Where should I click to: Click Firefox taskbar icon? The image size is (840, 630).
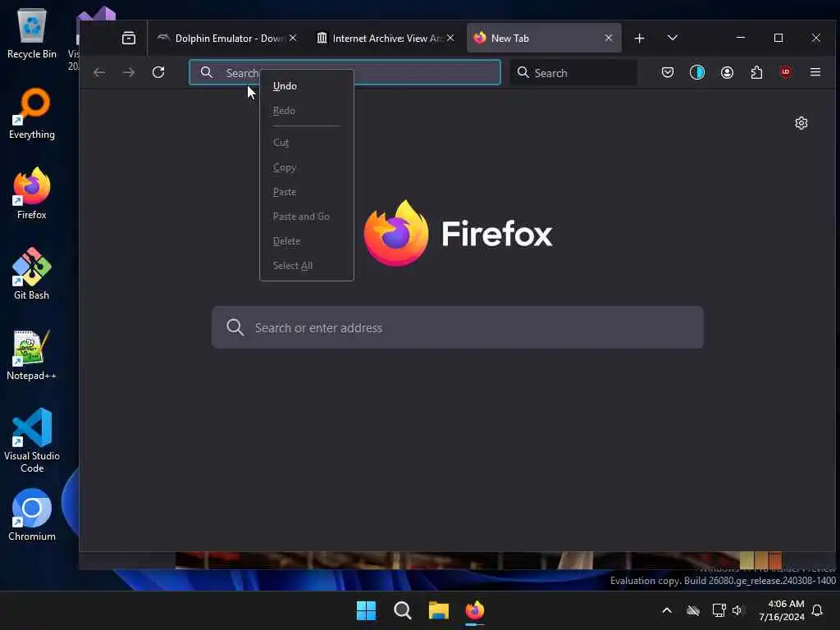[475, 610]
